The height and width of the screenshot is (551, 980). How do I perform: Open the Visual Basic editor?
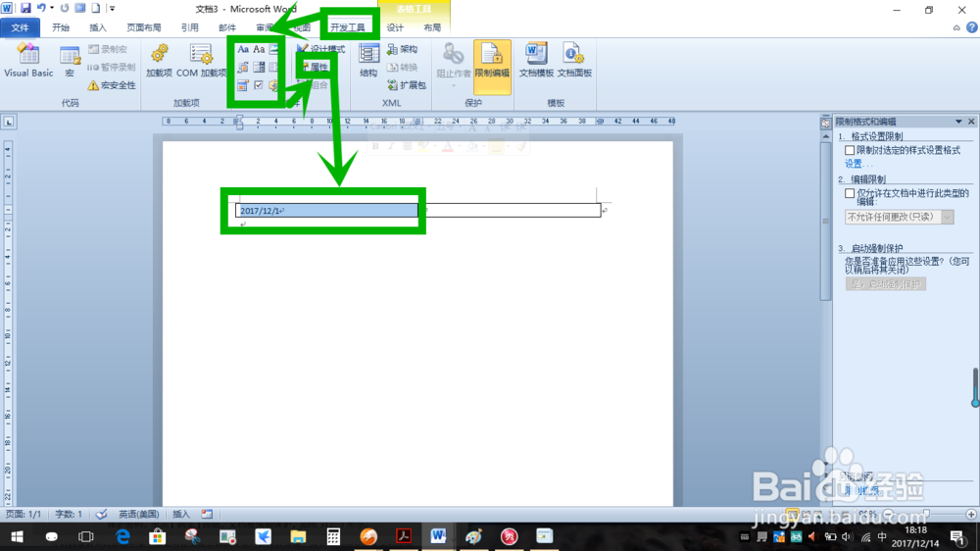(28, 61)
